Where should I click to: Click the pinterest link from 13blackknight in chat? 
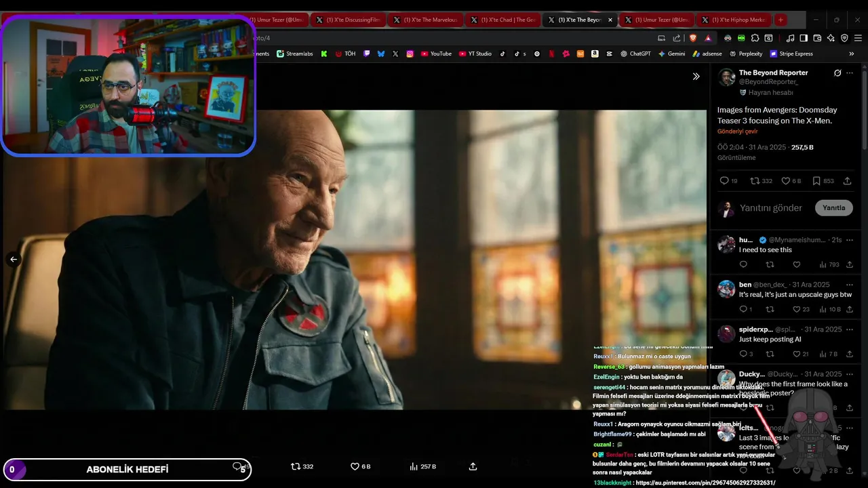705,483
